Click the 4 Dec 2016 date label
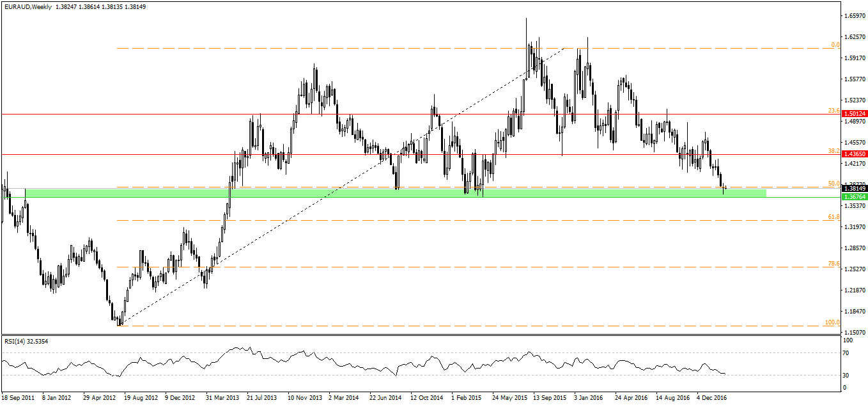This screenshot has height=405, width=868. tap(712, 397)
